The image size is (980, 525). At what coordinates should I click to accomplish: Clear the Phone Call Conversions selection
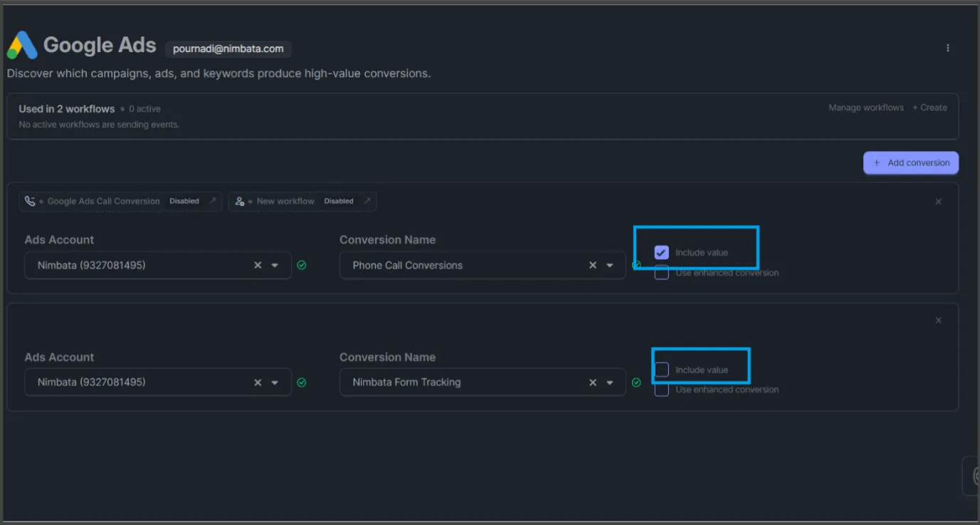[592, 265]
